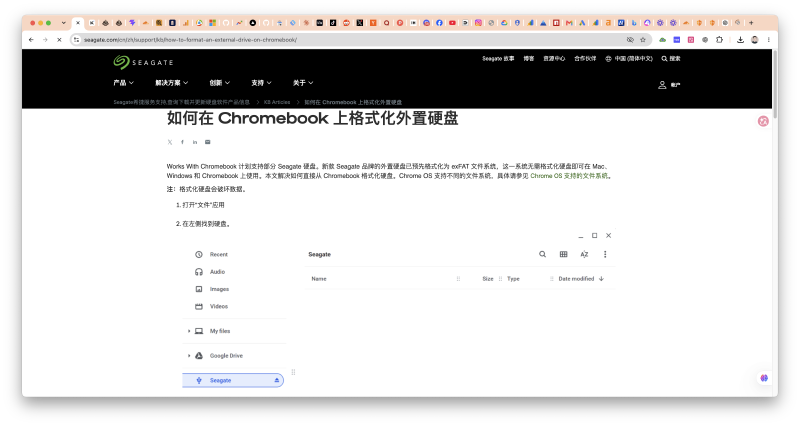Expand the 产品 menu
Screen dimensions: 800x426
click(x=123, y=83)
